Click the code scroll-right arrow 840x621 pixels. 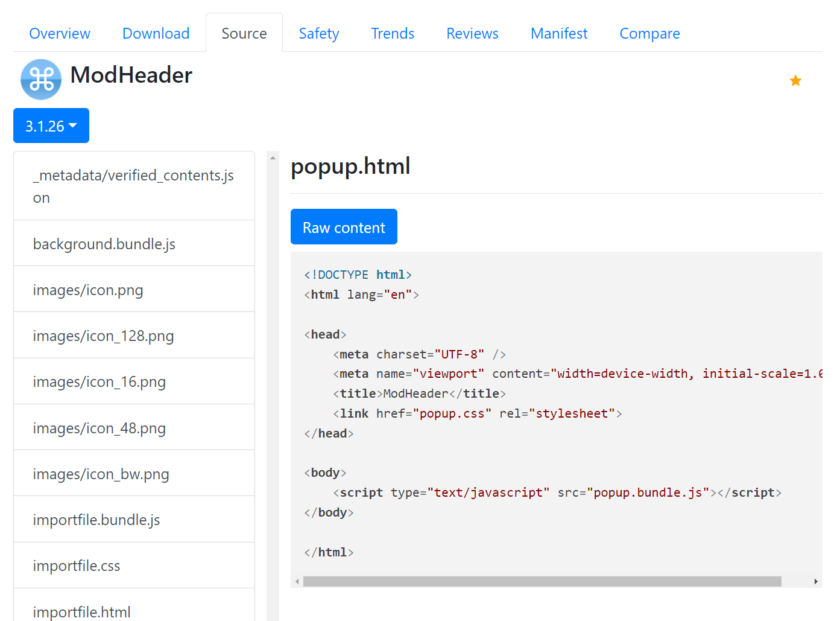[x=816, y=581]
